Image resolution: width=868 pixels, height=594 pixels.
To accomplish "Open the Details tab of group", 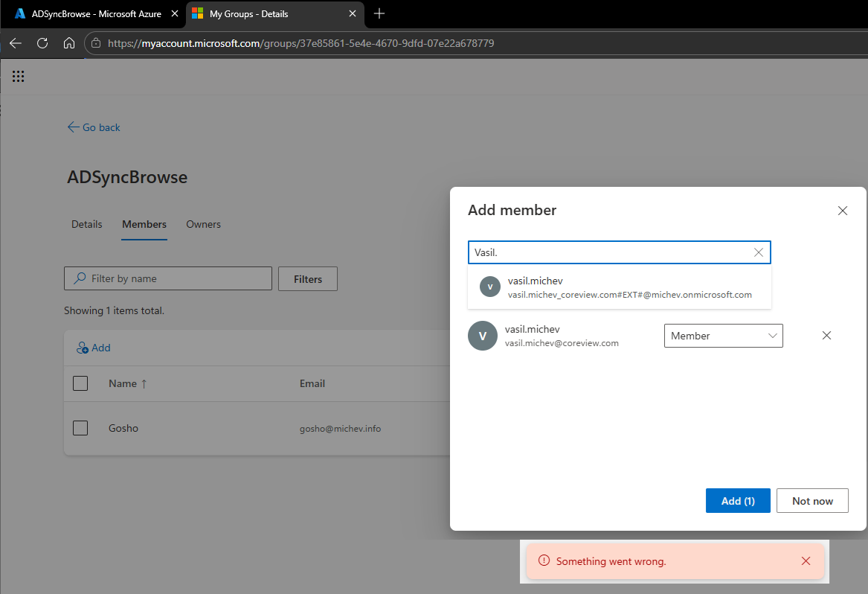I will pyautogui.click(x=87, y=224).
